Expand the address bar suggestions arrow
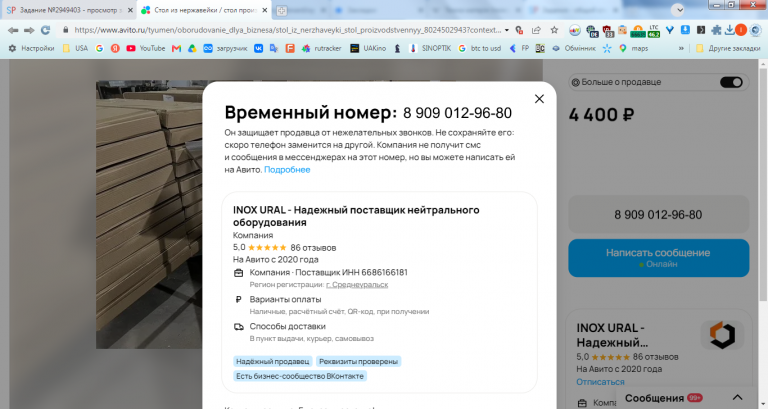Viewport: 768px width, 409px height. click(x=506, y=30)
